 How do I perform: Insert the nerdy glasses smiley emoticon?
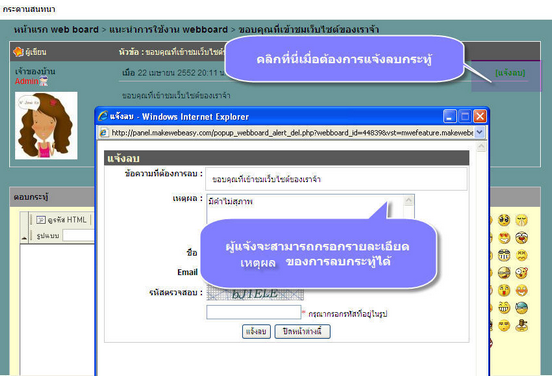click(x=504, y=255)
